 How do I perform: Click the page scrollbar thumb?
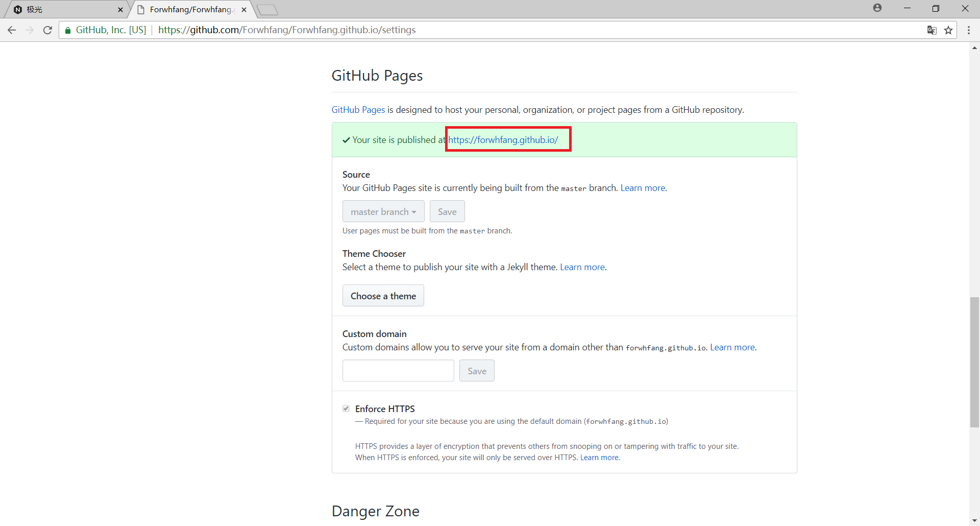(974, 362)
